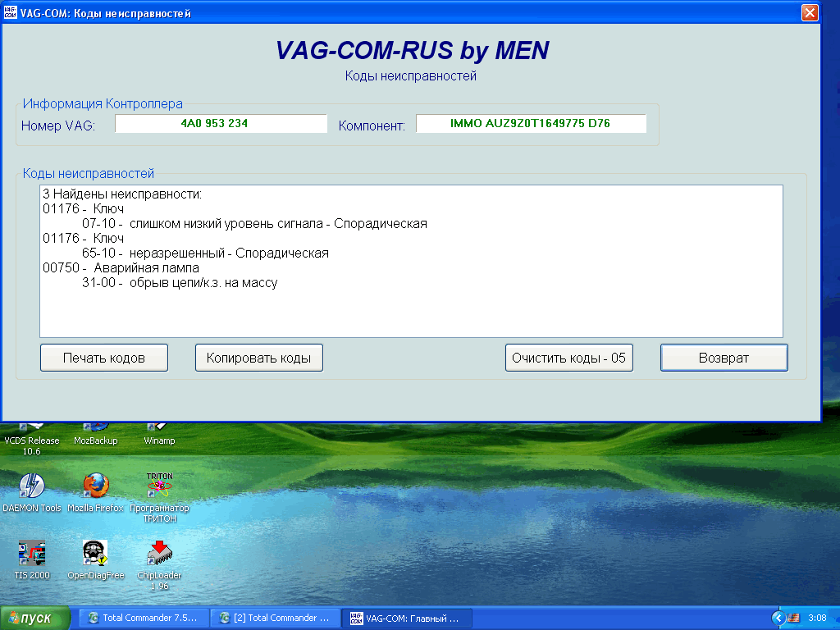Click the 'Информация Контроллера' group label

click(103, 104)
